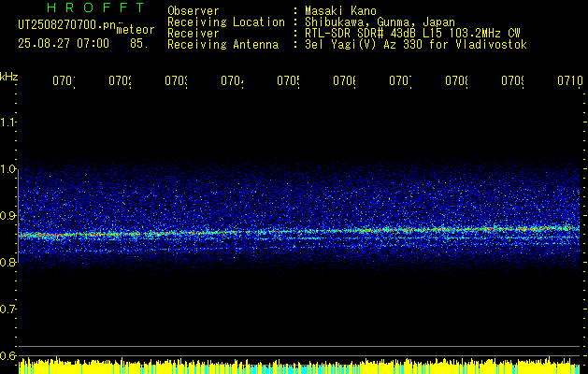This screenshot has width=588, height=374.
Task: Click the 'Receiving Location' field label
Action: [x=226, y=22]
